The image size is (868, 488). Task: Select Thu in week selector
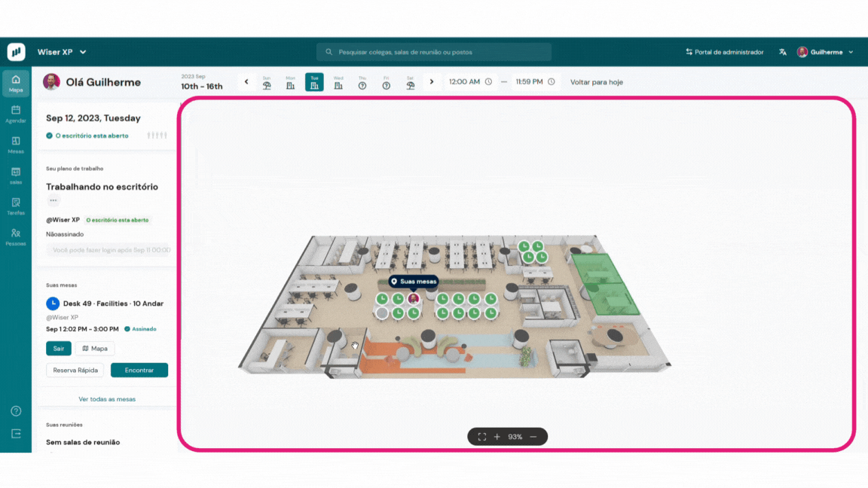coord(362,82)
